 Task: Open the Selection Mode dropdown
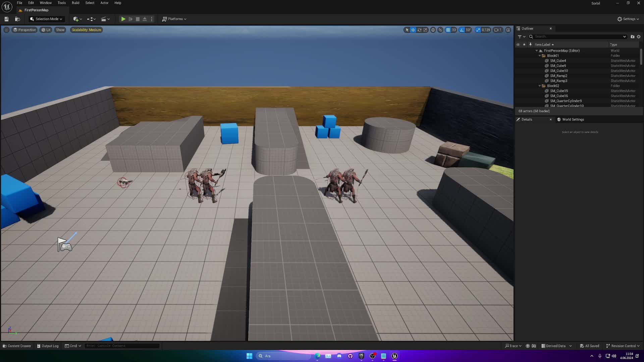[x=46, y=19]
